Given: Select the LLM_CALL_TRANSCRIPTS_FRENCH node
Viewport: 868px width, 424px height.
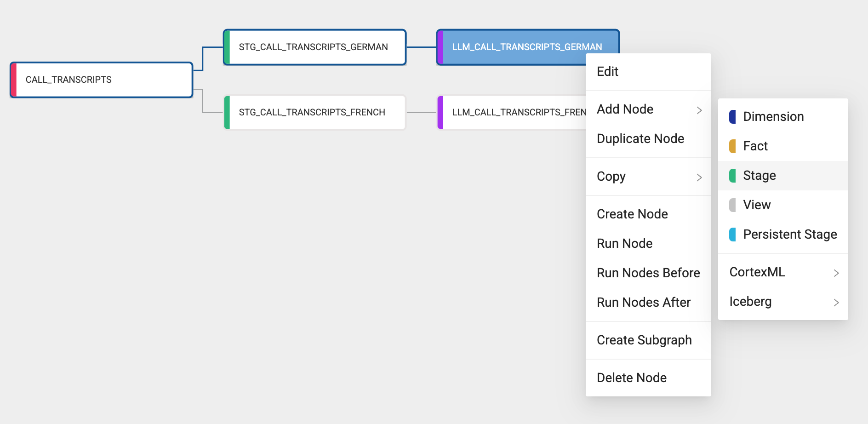Looking at the screenshot, I should point(511,113).
